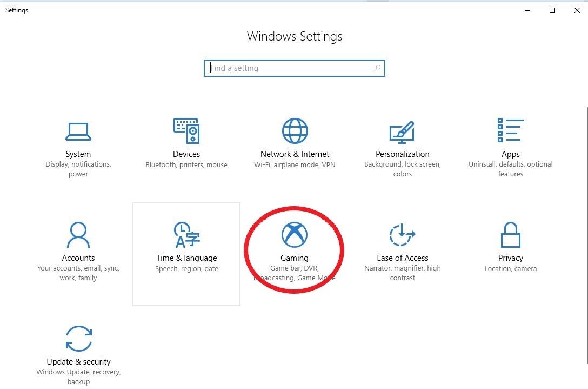Open the Apps list icon
The image size is (588, 389).
510,130
